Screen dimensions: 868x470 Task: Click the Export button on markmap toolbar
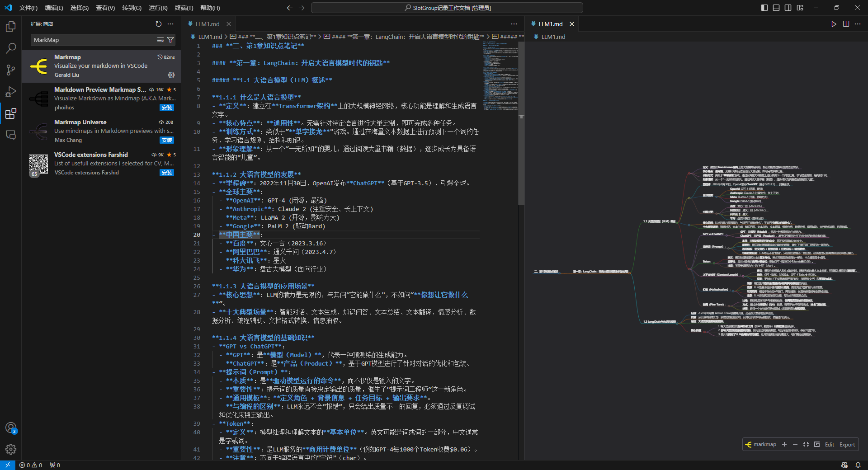(847, 444)
